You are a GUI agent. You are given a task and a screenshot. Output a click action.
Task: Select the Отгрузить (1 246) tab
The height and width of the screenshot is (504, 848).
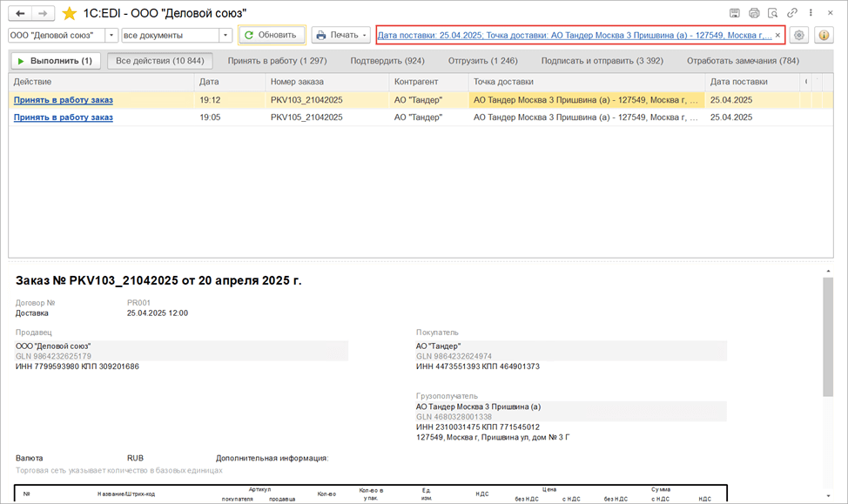pos(482,61)
